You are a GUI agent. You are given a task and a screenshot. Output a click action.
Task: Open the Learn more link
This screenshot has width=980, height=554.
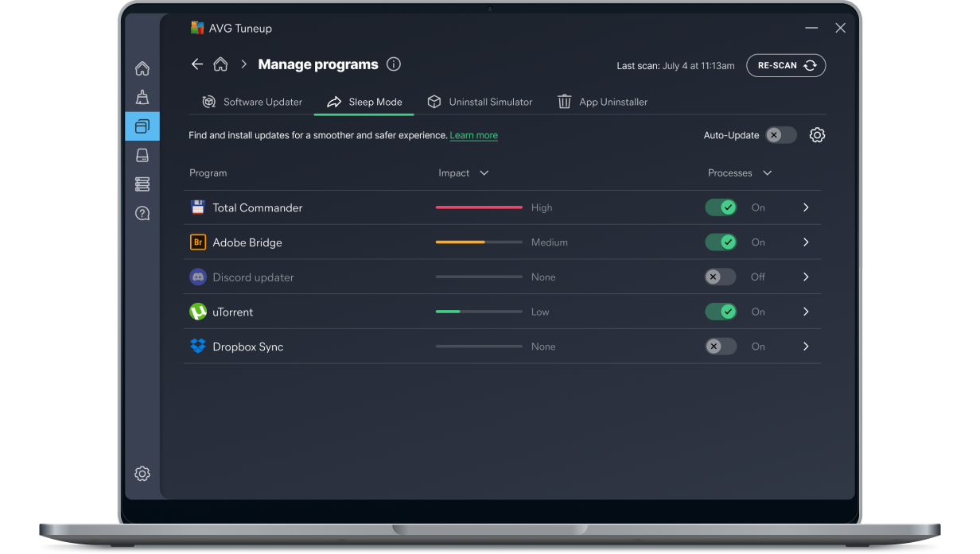coord(473,135)
